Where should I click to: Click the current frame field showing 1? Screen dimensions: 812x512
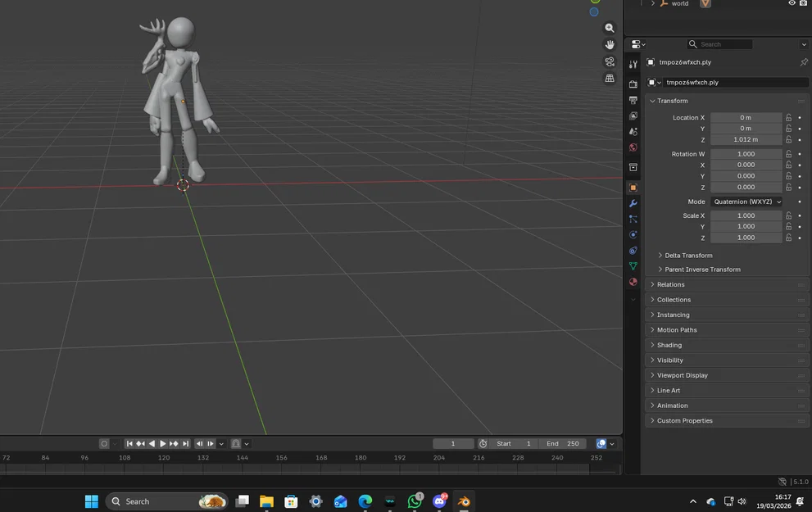pyautogui.click(x=453, y=444)
